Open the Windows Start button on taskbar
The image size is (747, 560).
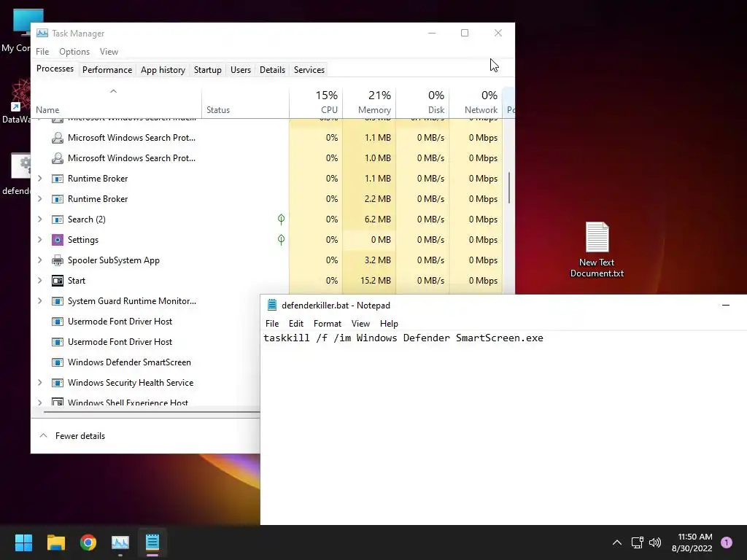(x=23, y=542)
